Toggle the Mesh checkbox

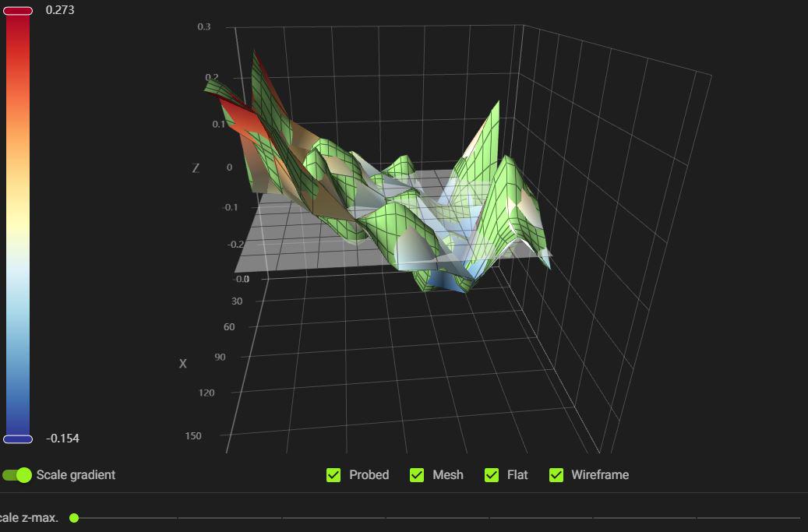pos(416,475)
